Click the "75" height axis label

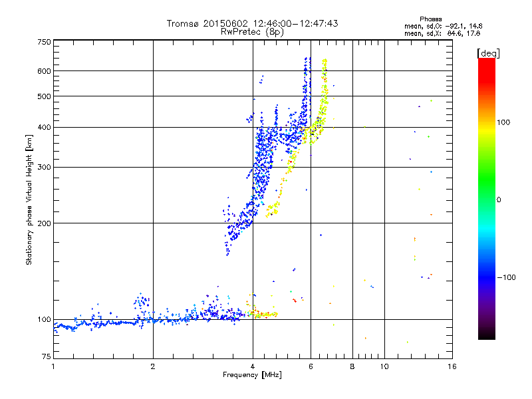pos(47,356)
